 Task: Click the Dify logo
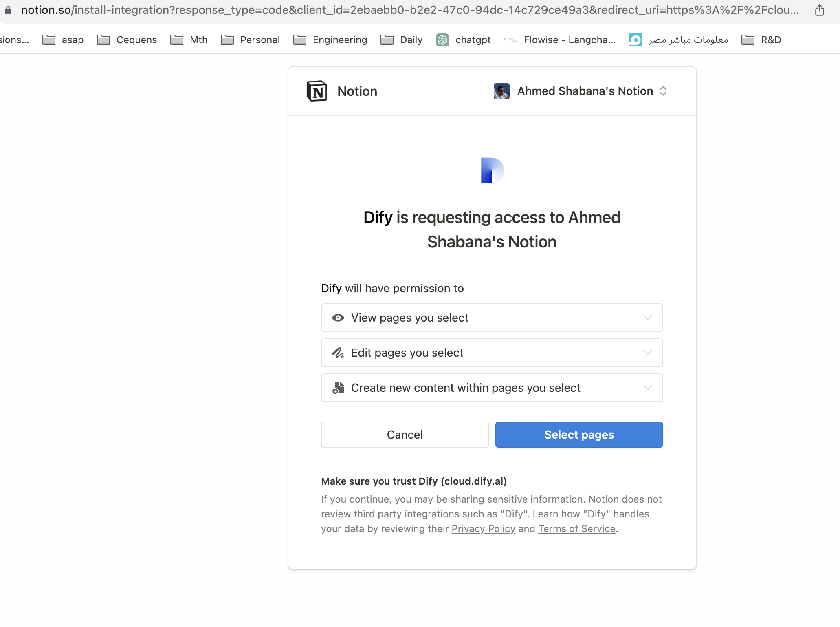click(492, 170)
